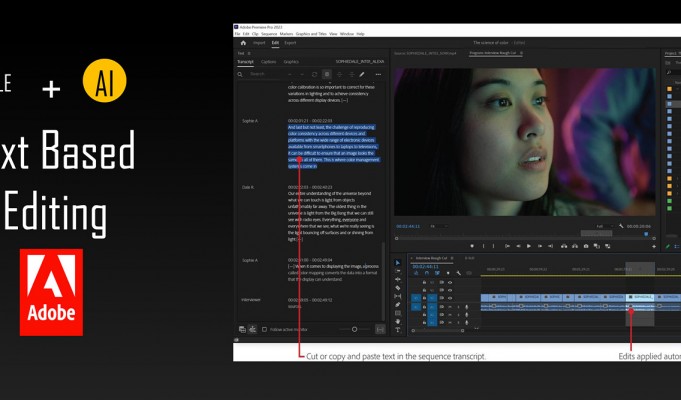Open the Graphics and Titles menu
The width and height of the screenshot is (681, 400).
click(x=311, y=34)
